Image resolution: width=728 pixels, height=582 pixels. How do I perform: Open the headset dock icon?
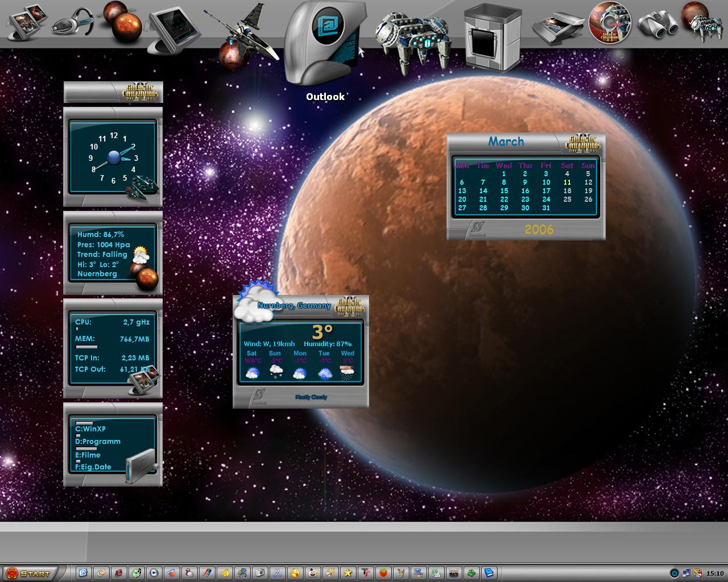73,23
